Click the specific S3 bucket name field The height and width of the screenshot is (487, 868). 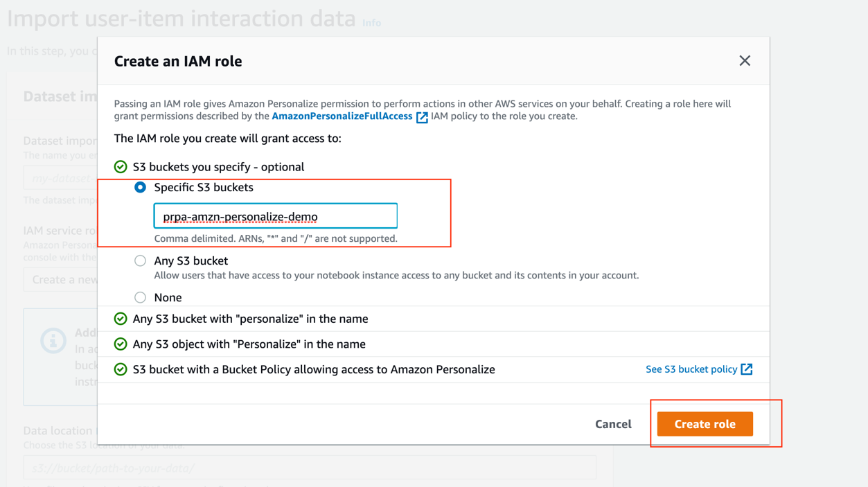tap(276, 216)
